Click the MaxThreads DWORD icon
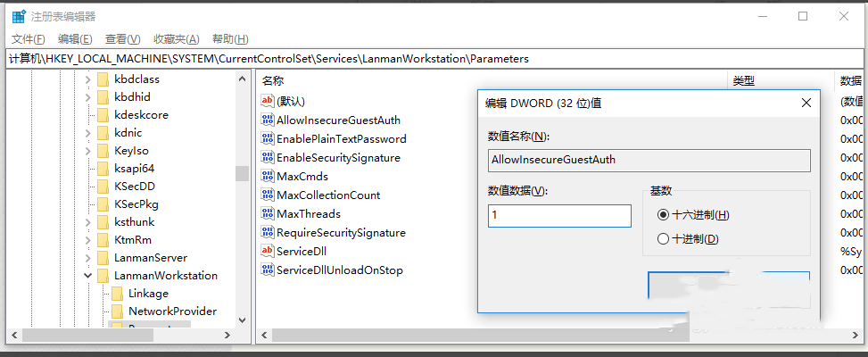 tap(268, 213)
